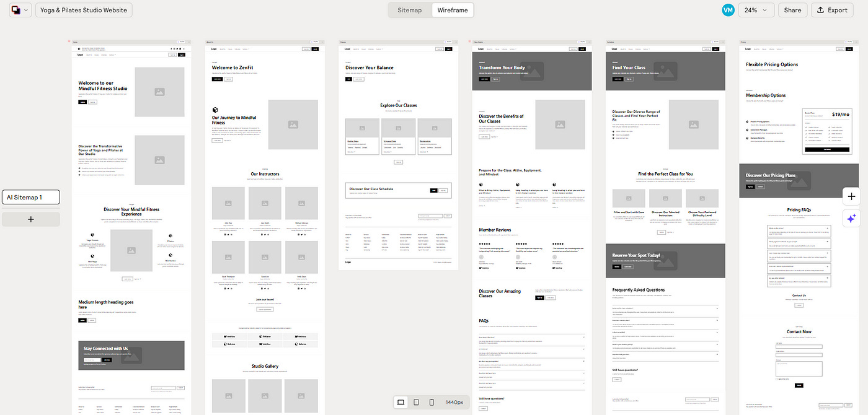The width and height of the screenshot is (868, 415).
Task: Rename the Yoga & Pilates Studio Website title
Action: click(83, 10)
